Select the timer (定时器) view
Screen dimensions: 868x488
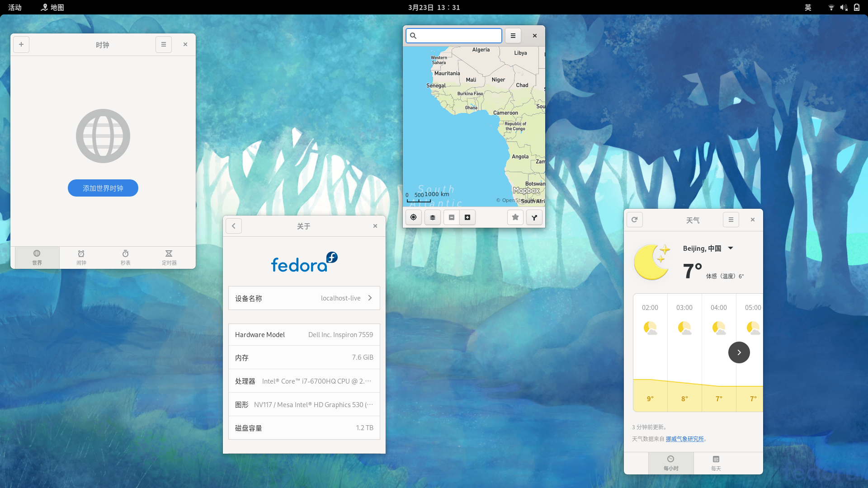(x=169, y=257)
